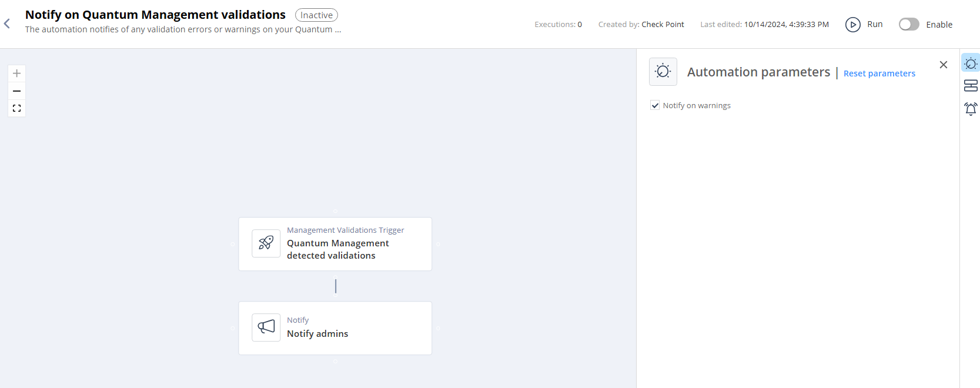
Task: Click the Inactive status badge
Action: click(x=316, y=15)
